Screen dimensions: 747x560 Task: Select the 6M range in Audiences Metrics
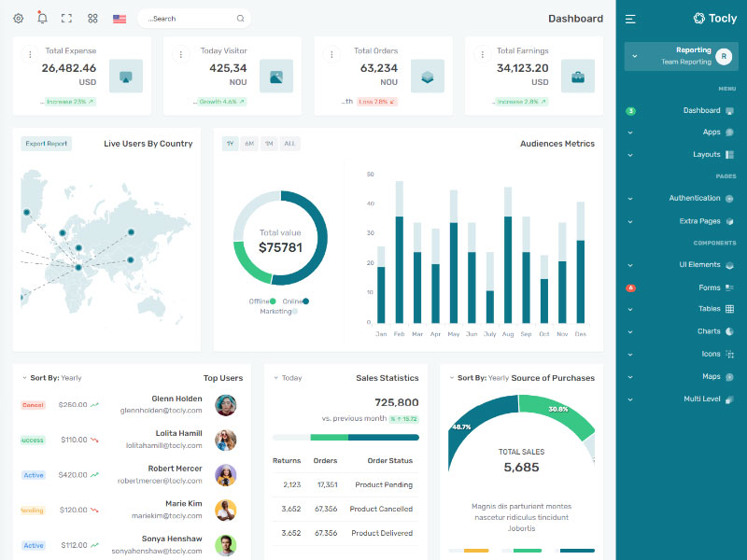(249, 144)
